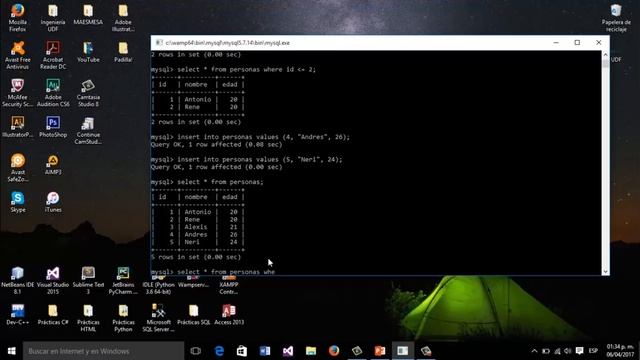The height and width of the screenshot is (360, 640).
Task: Open the MAESMESA folder on desktop
Action: pyautogui.click(x=88, y=15)
